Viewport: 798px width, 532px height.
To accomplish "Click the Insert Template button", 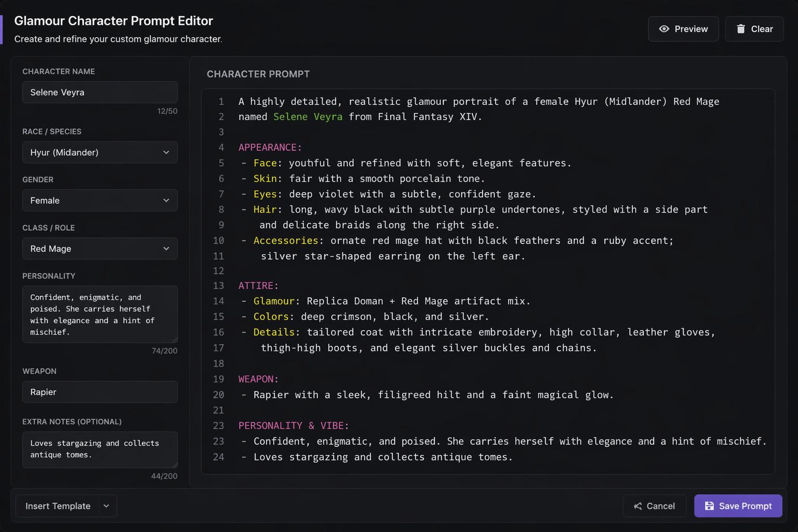I will (58, 506).
